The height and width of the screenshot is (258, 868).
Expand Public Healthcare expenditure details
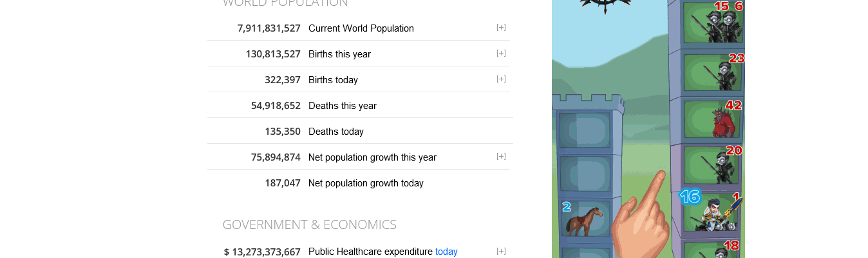[x=501, y=251]
